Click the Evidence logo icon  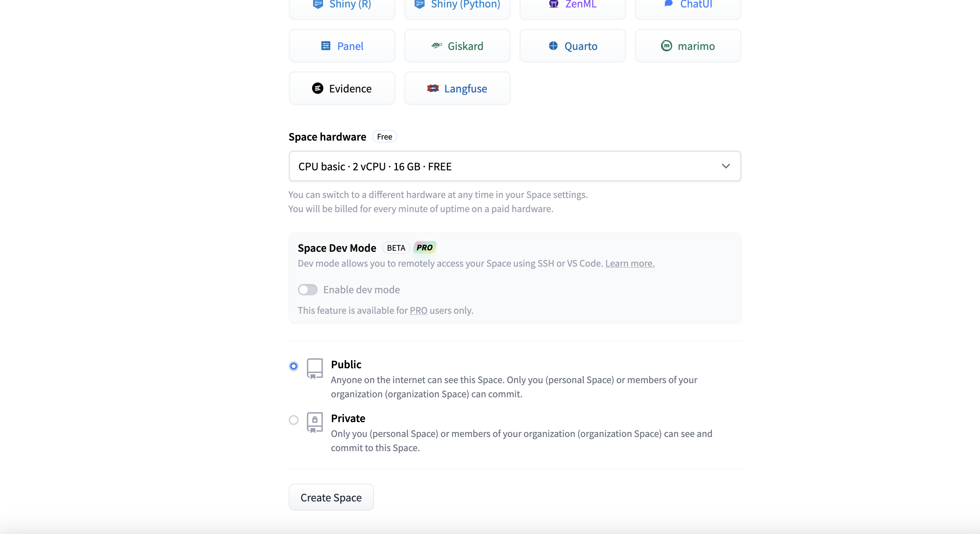point(317,89)
